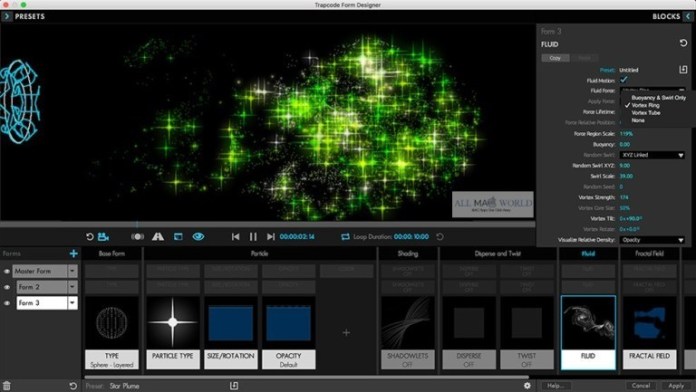Click the Buoyancy value 0.00
The width and height of the screenshot is (696, 392).
[625, 144]
